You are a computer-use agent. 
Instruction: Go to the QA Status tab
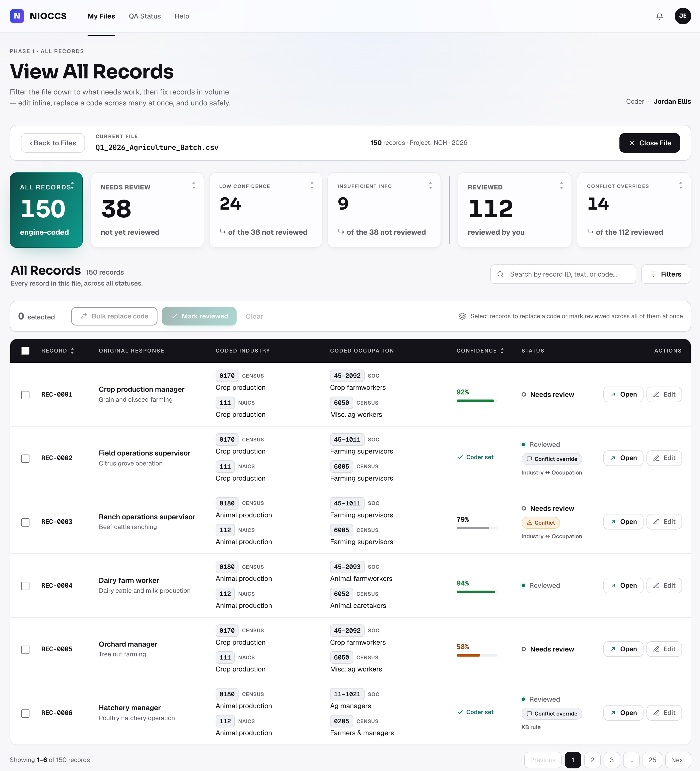[x=145, y=16]
